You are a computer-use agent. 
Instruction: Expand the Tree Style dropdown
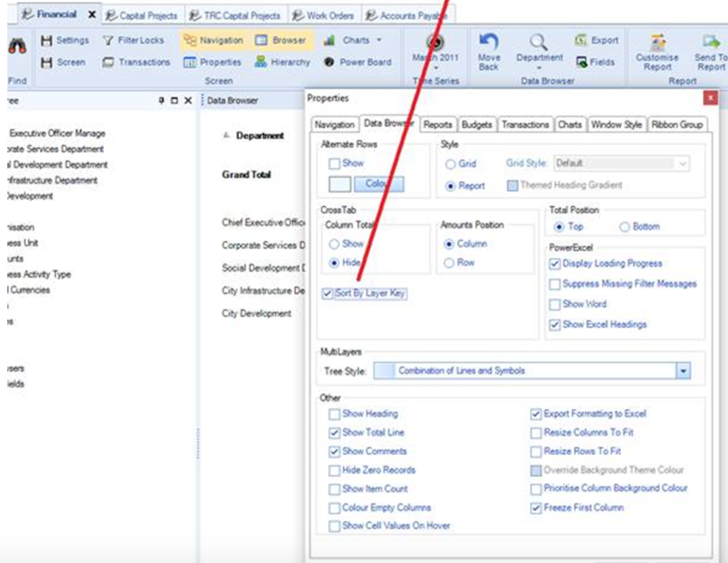[x=683, y=371]
